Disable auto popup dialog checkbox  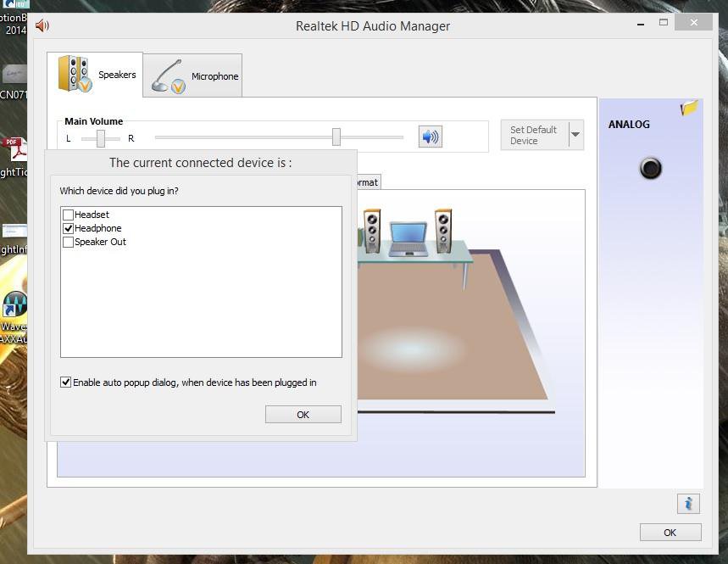(x=65, y=383)
